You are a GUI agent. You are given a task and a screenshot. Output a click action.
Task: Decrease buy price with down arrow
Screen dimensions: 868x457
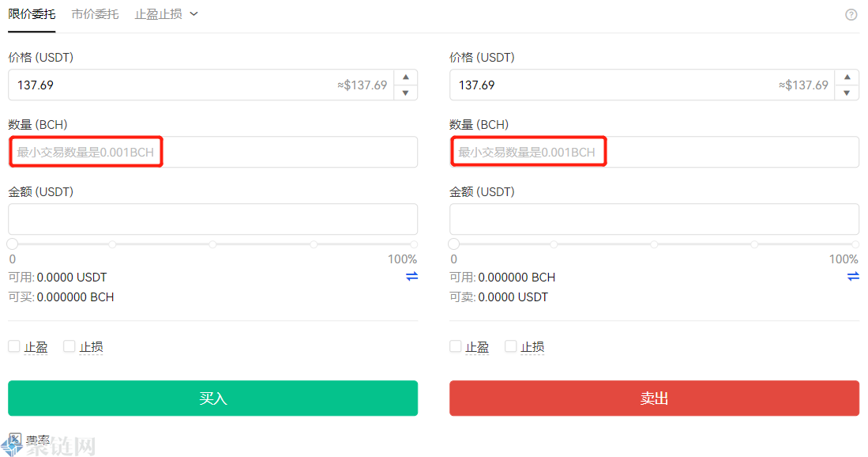[x=406, y=93]
